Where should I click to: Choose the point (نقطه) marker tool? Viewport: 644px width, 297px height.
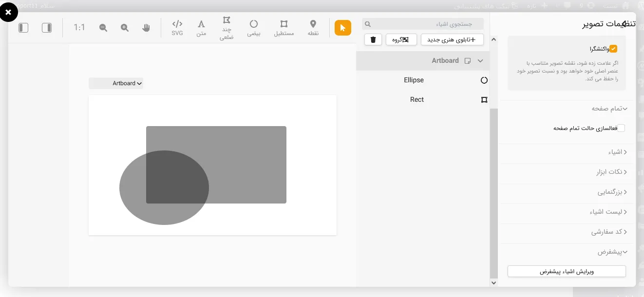pos(313,28)
